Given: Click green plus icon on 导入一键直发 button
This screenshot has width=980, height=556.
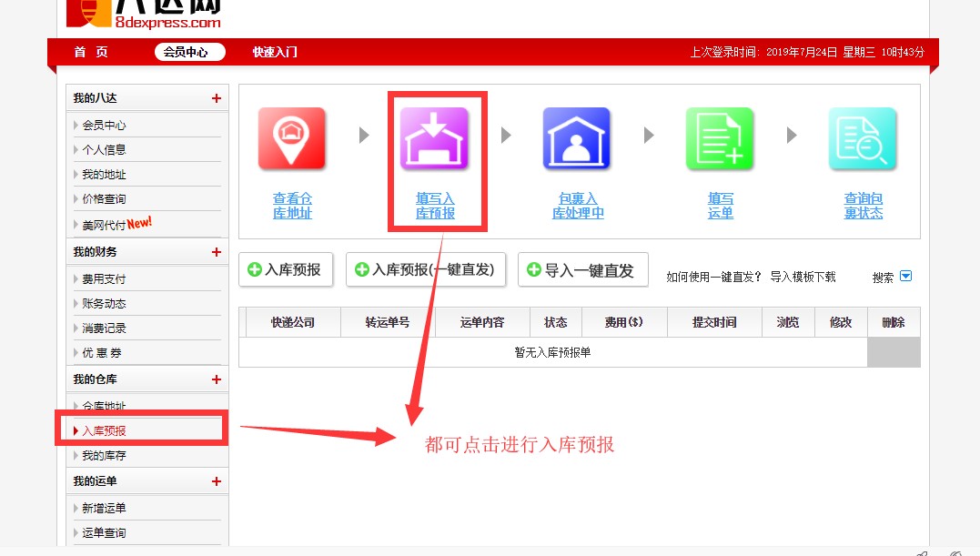Looking at the screenshot, I should pos(534,269).
